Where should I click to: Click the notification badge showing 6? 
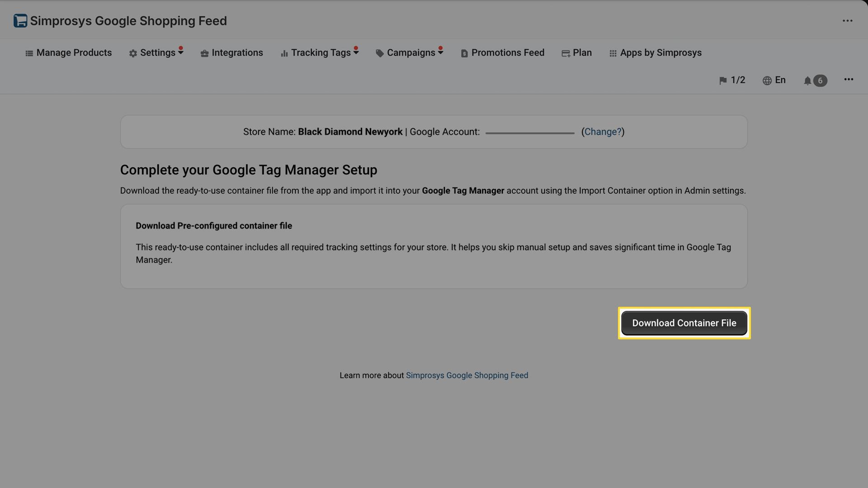pos(821,80)
